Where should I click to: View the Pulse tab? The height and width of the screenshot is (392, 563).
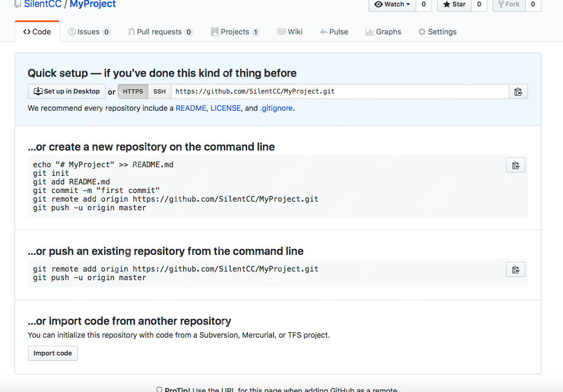[x=334, y=32]
